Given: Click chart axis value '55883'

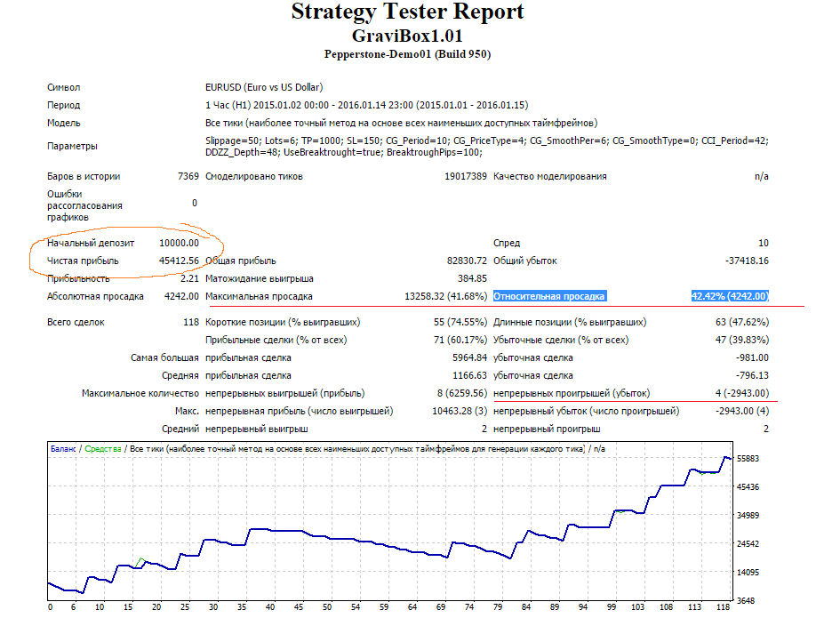Looking at the screenshot, I should (748, 458).
